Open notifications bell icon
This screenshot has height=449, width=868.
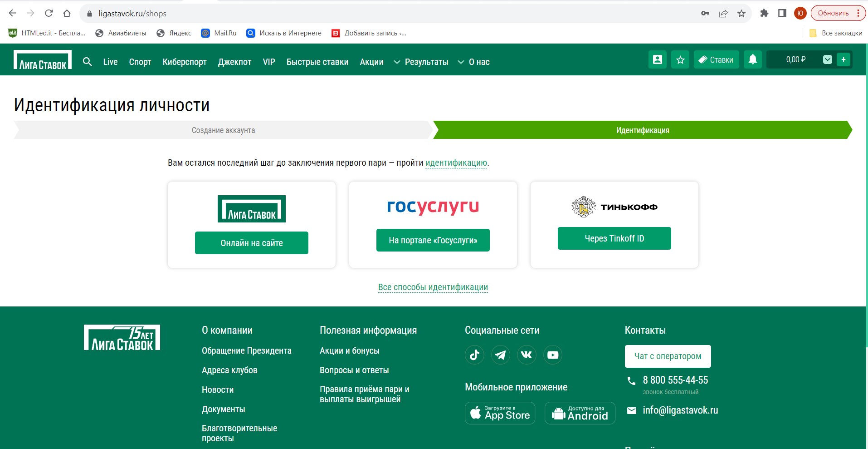click(x=752, y=59)
